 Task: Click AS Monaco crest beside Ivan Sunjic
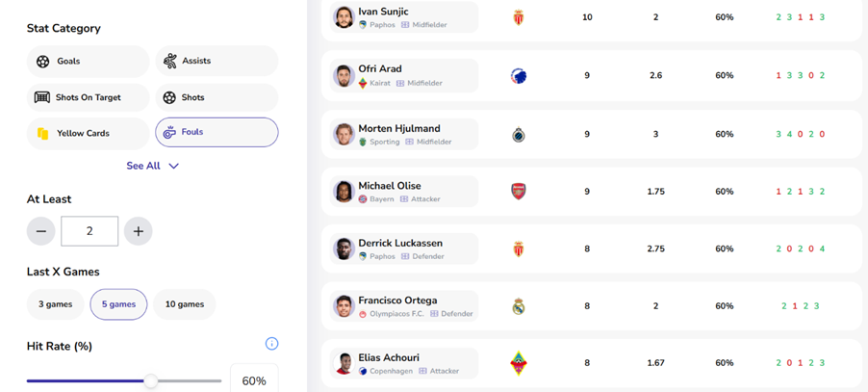[519, 17]
